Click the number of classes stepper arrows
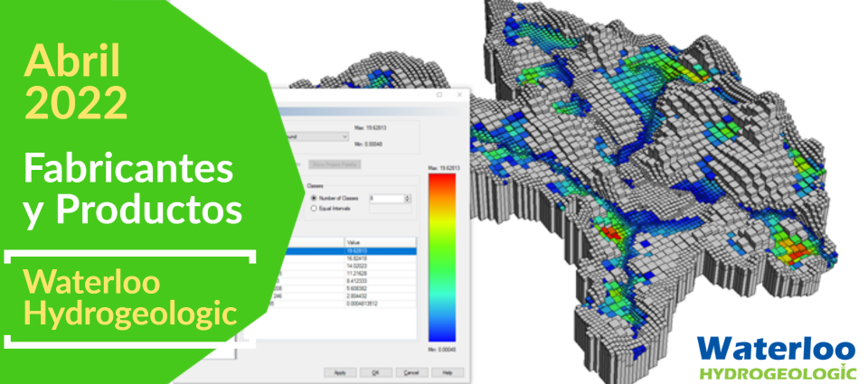 (408, 198)
